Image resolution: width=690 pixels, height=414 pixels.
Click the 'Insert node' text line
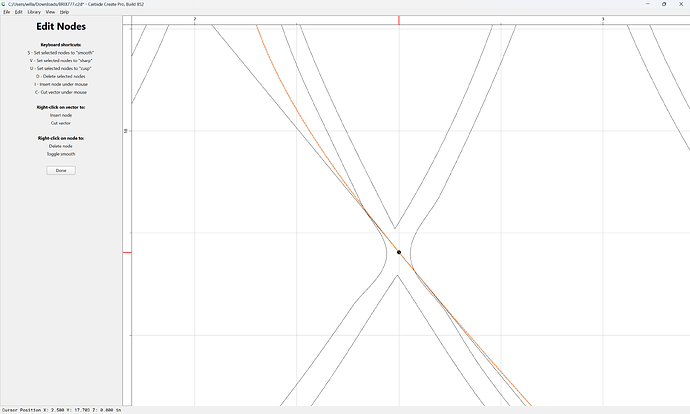point(61,115)
